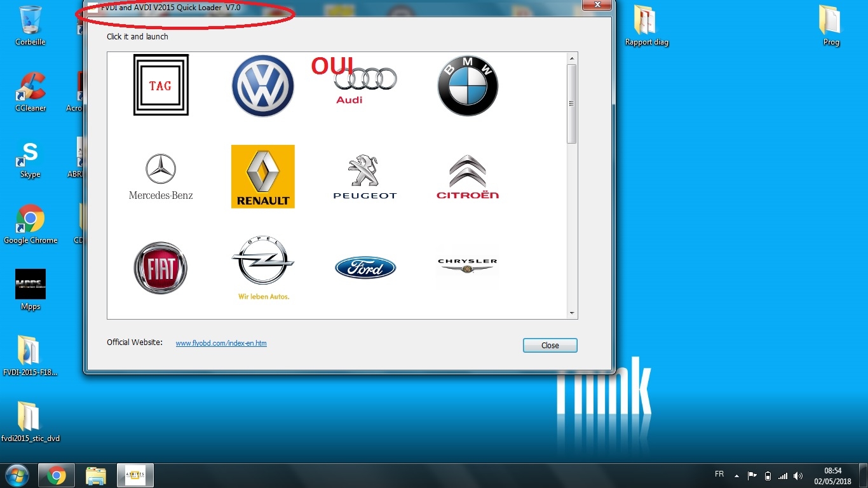Image resolution: width=868 pixels, height=488 pixels.
Task: Click the Close button in Quick Loader
Action: 550,345
